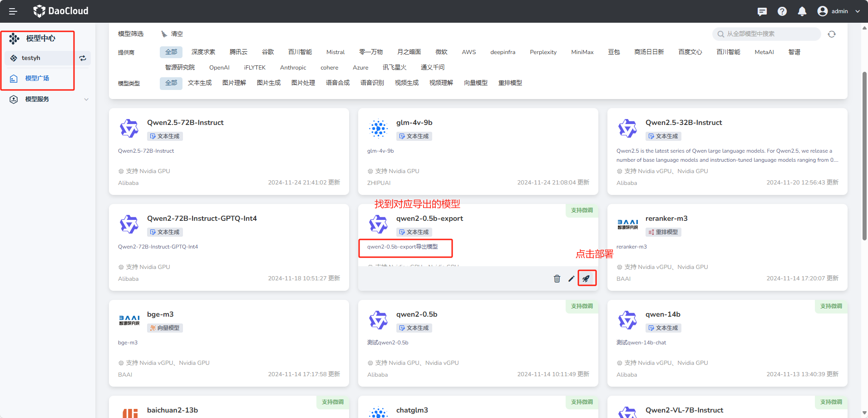Click the qwen-14b model logo
Screen dimensions: 868x418
tap(627, 320)
